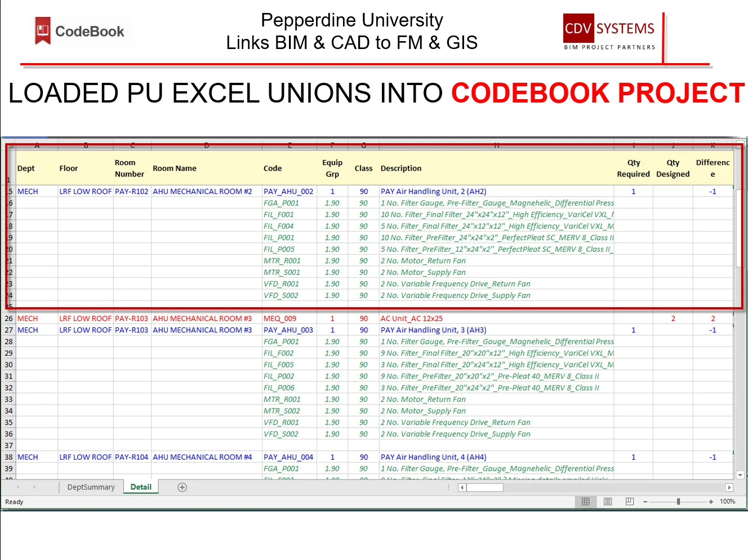Select the Floor header cell
Screen dimensions: 748x560
(86, 168)
